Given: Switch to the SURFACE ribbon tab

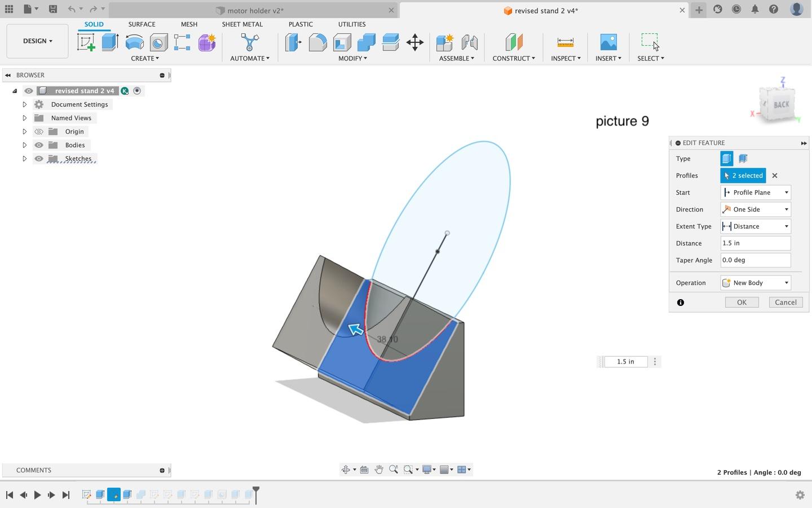Looking at the screenshot, I should coord(142,24).
